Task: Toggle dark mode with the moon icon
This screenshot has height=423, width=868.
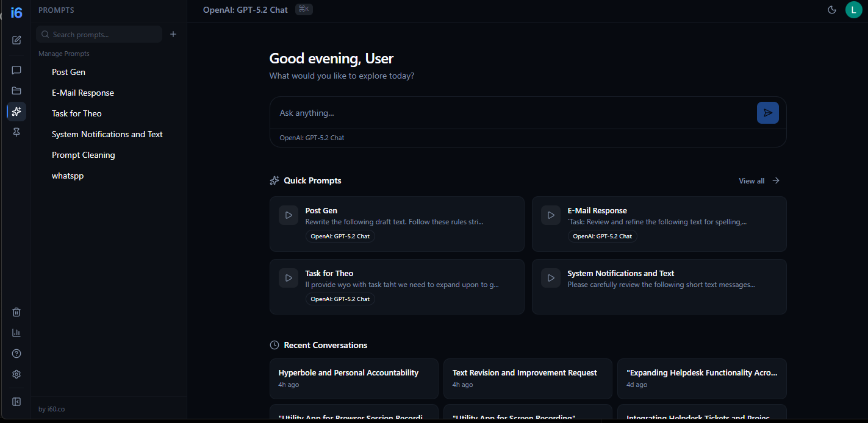Action: coord(831,10)
